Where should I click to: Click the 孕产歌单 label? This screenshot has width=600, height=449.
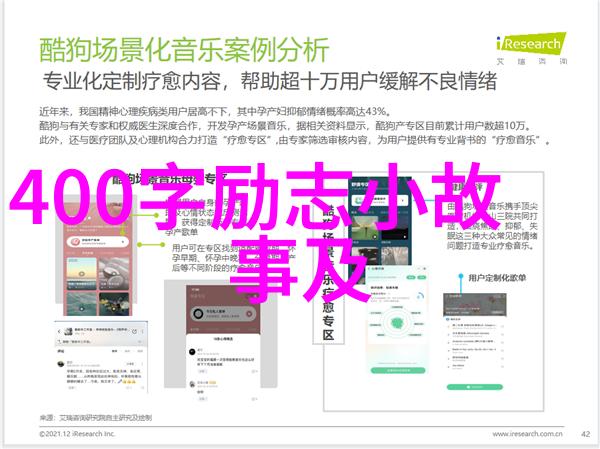(182, 232)
